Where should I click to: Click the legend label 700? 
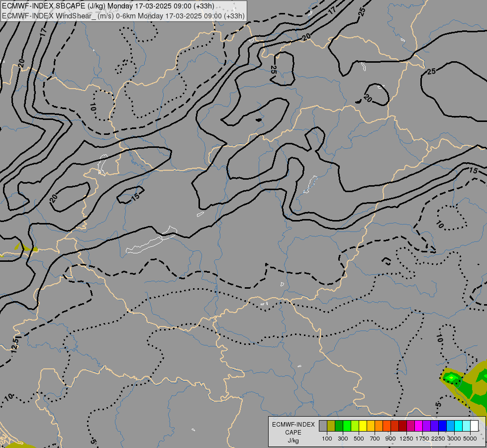coord(375,439)
